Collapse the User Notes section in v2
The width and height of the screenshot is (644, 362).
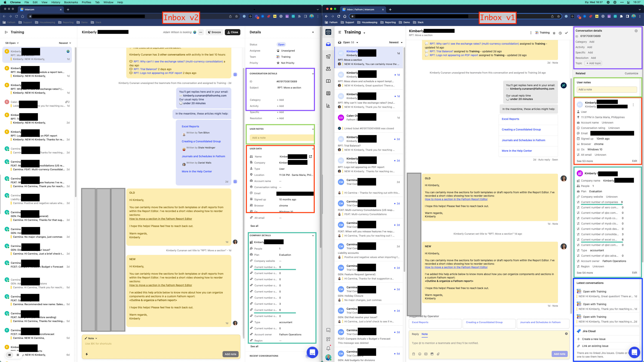click(313, 129)
